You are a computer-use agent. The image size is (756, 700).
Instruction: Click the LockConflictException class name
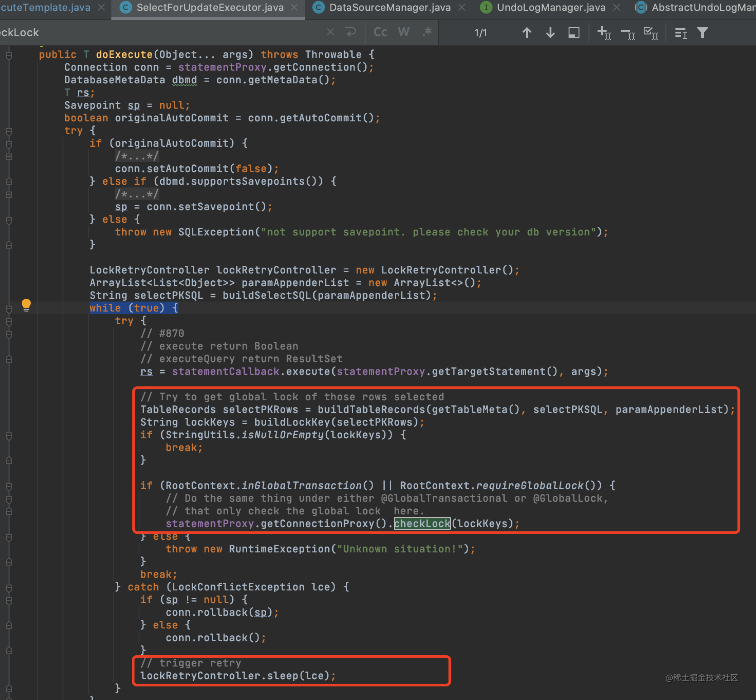click(238, 587)
